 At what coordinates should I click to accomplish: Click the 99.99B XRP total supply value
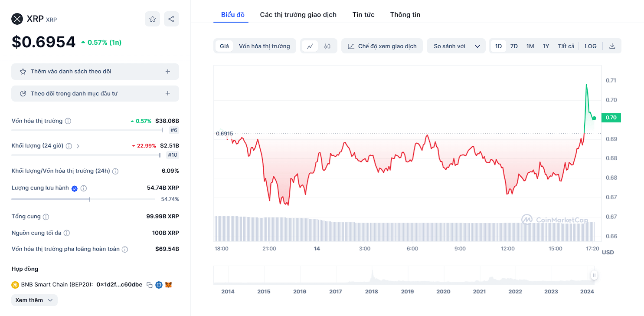tap(163, 216)
